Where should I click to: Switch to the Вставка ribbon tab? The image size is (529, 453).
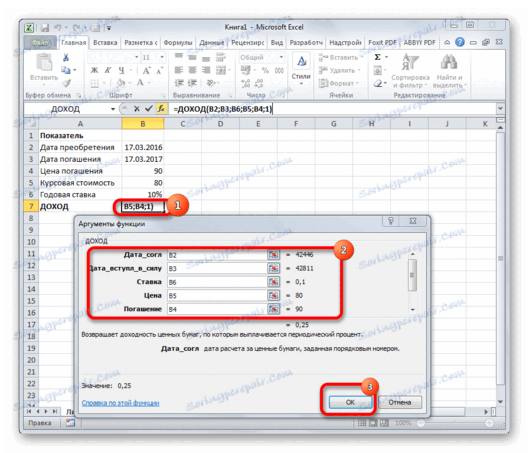105,43
